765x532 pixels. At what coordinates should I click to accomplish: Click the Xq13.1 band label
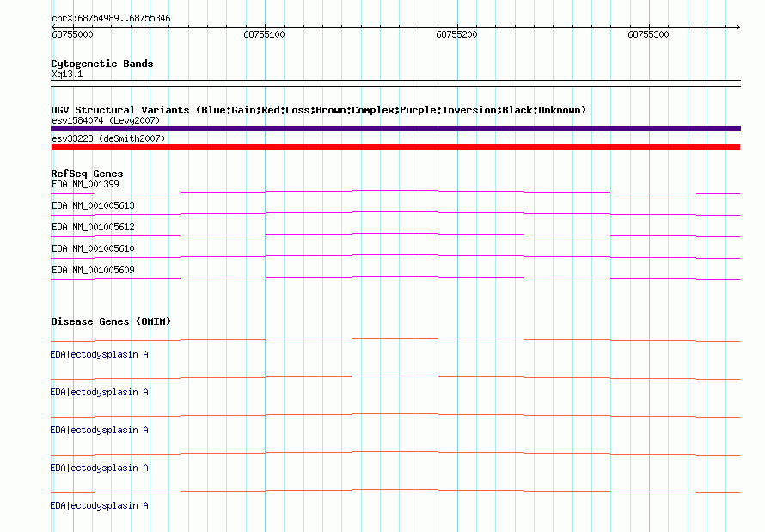coord(67,74)
